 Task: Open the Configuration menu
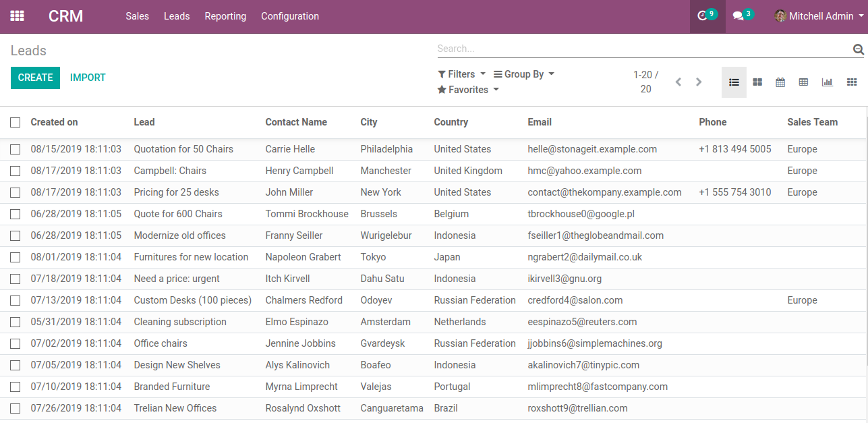pos(290,16)
